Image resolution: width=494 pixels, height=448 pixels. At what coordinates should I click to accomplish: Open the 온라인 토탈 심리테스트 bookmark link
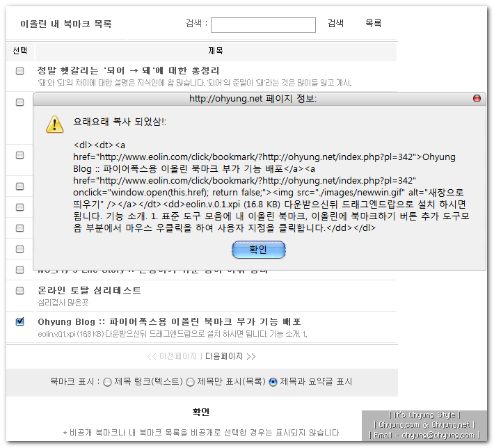(89, 290)
